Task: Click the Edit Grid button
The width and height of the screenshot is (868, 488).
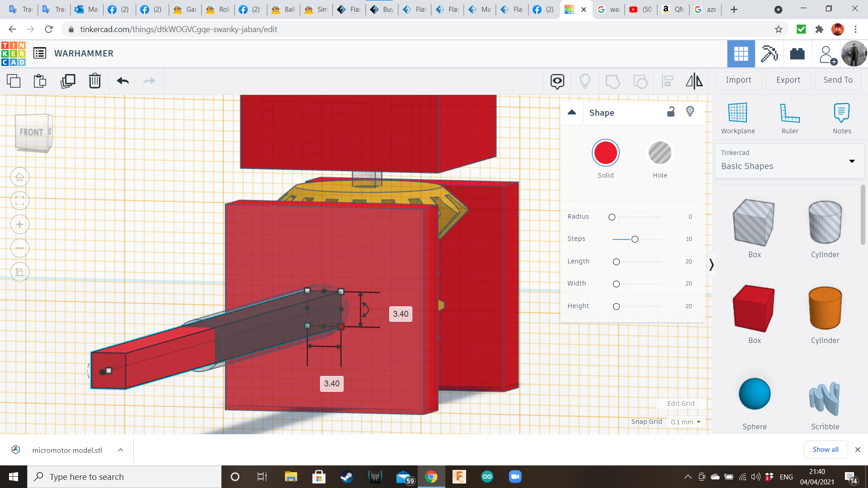Action: pos(680,404)
